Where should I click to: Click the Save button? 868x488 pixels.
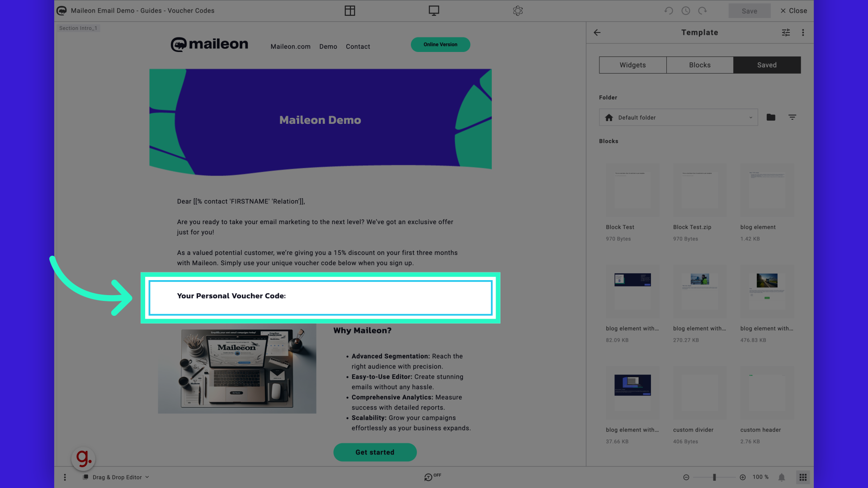[749, 11]
